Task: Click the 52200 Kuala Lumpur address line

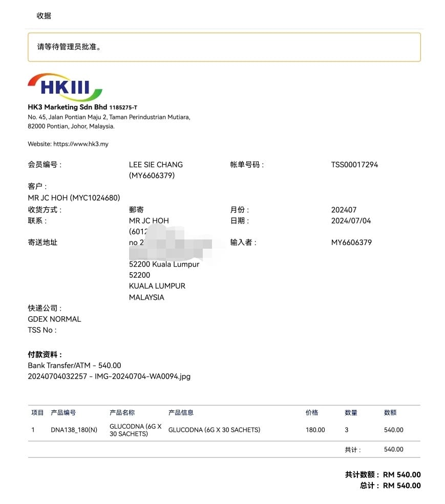Action: (164, 264)
